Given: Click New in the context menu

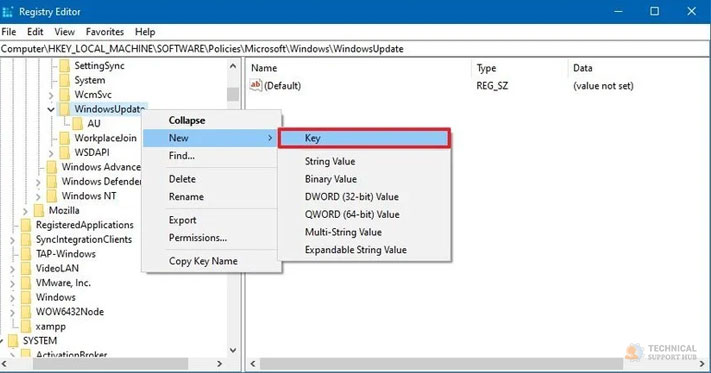Looking at the screenshot, I should [211, 138].
